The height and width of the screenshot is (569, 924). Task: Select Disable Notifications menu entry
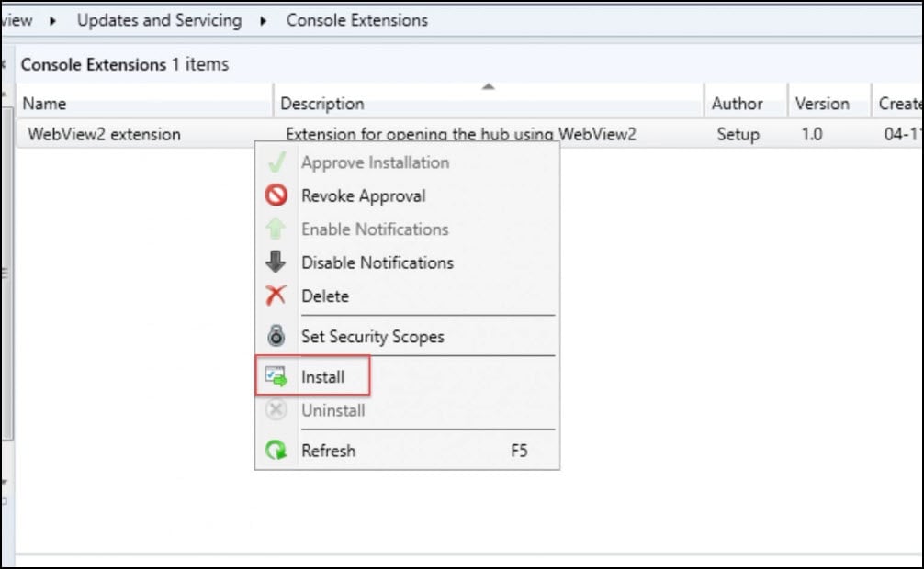[407, 262]
